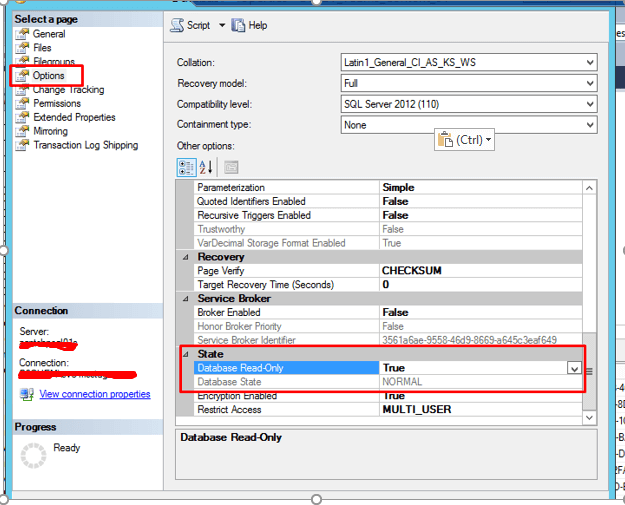Open the Change Tracking page

click(x=69, y=90)
